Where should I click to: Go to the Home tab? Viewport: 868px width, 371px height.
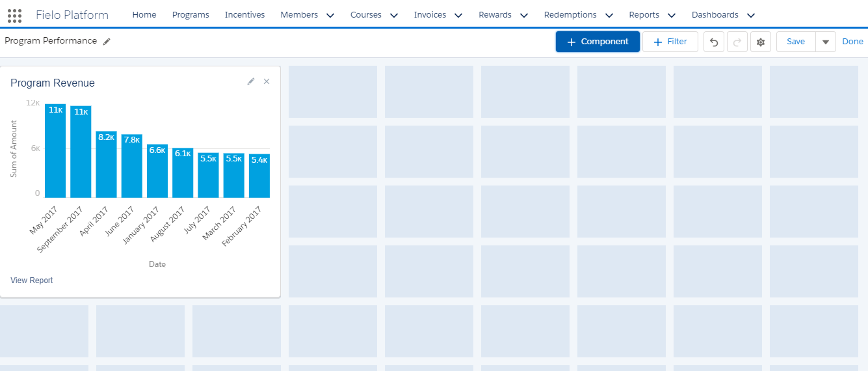[x=144, y=15]
